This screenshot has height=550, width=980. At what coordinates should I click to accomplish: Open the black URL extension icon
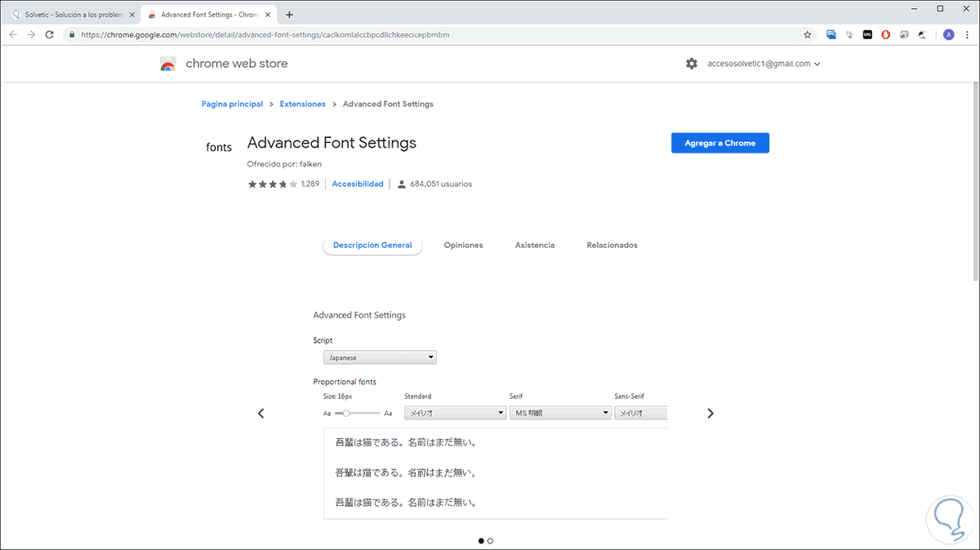click(x=867, y=35)
